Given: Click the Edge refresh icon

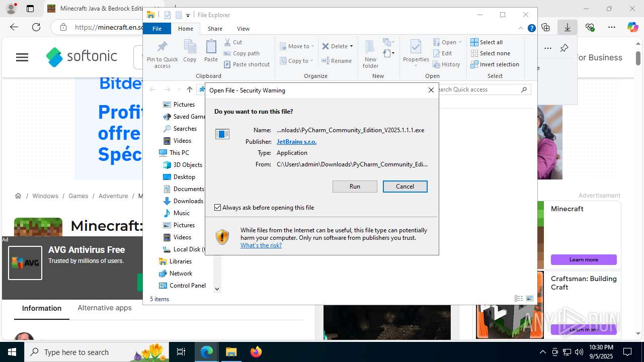Looking at the screenshot, I should [36, 27].
